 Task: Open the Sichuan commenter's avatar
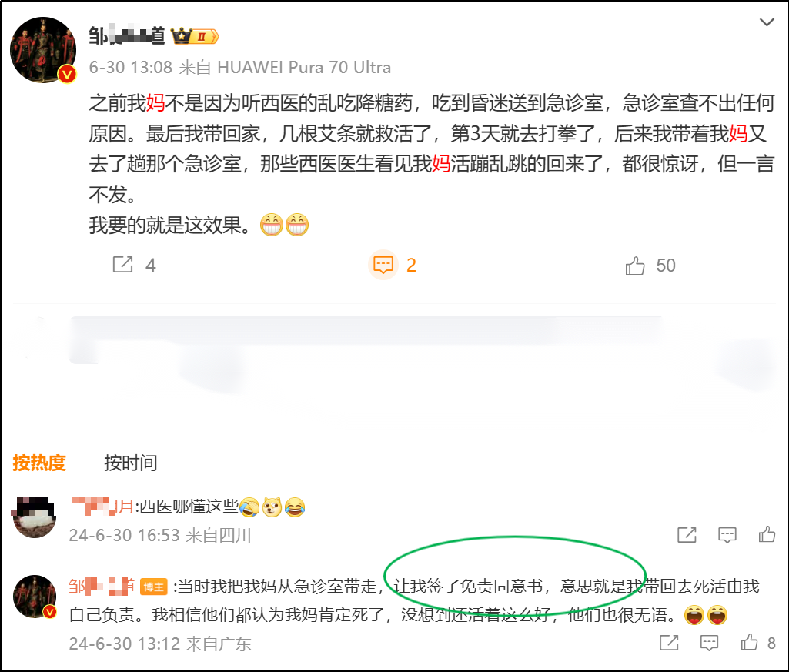pos(34,517)
